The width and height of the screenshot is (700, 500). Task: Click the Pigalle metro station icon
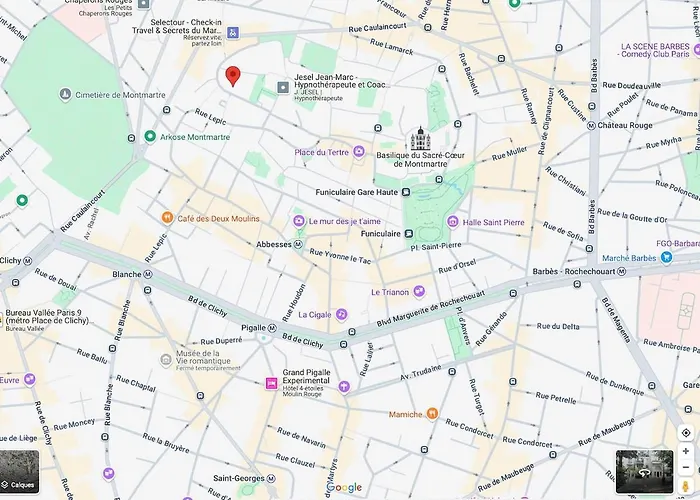(x=272, y=328)
